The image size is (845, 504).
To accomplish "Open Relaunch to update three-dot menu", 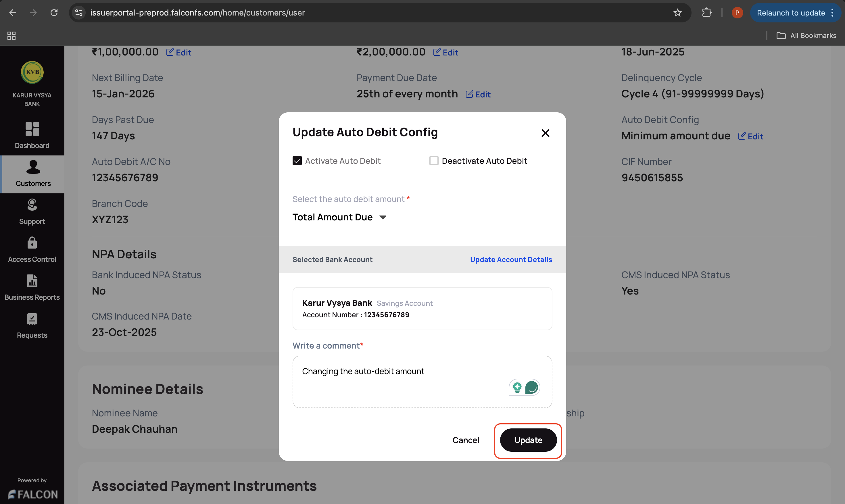I will 832,13.
